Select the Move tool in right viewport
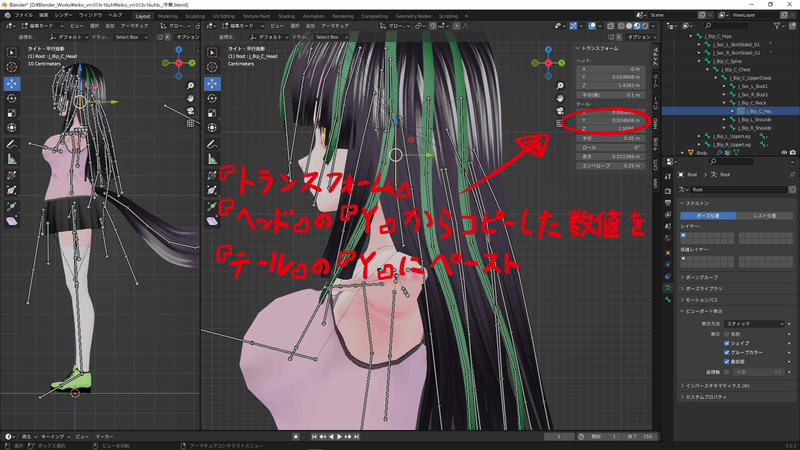The height and width of the screenshot is (450, 800). [212, 83]
